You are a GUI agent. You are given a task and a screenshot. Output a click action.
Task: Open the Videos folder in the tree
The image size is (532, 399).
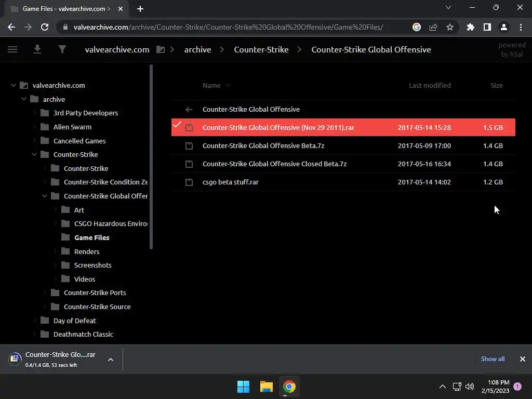pyautogui.click(x=85, y=279)
